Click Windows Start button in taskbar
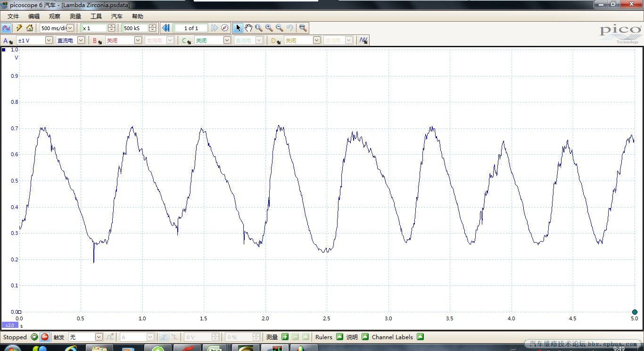Screen dimensions: 644x351 tap(13, 348)
